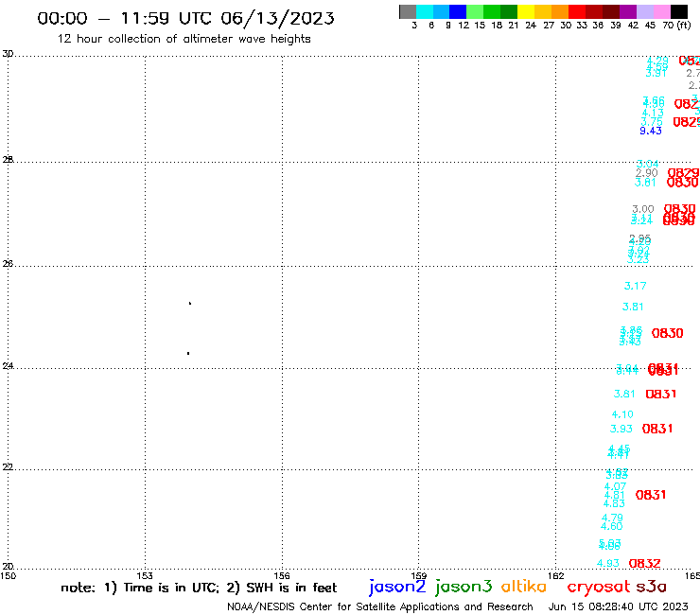Click the 159 longitude axis label
This screenshot has height=615, width=700.
tap(419, 575)
